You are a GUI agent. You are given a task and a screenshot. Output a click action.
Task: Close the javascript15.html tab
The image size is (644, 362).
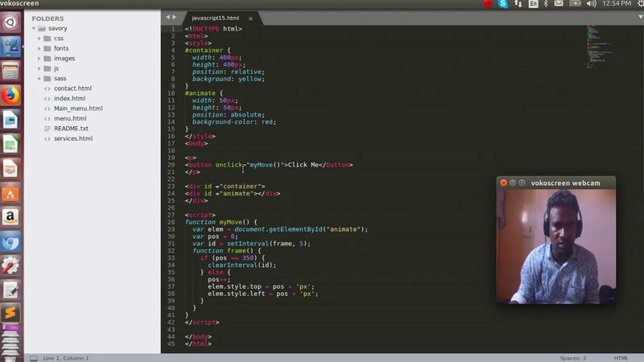coord(250,19)
